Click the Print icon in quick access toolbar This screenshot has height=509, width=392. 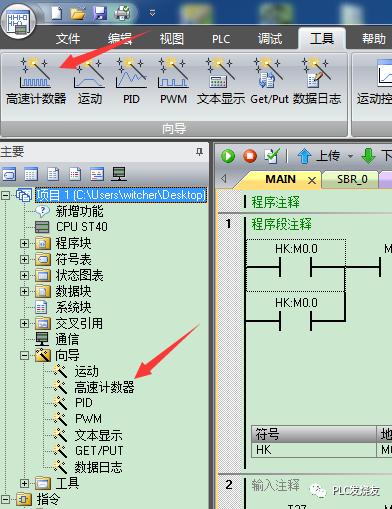point(122,14)
